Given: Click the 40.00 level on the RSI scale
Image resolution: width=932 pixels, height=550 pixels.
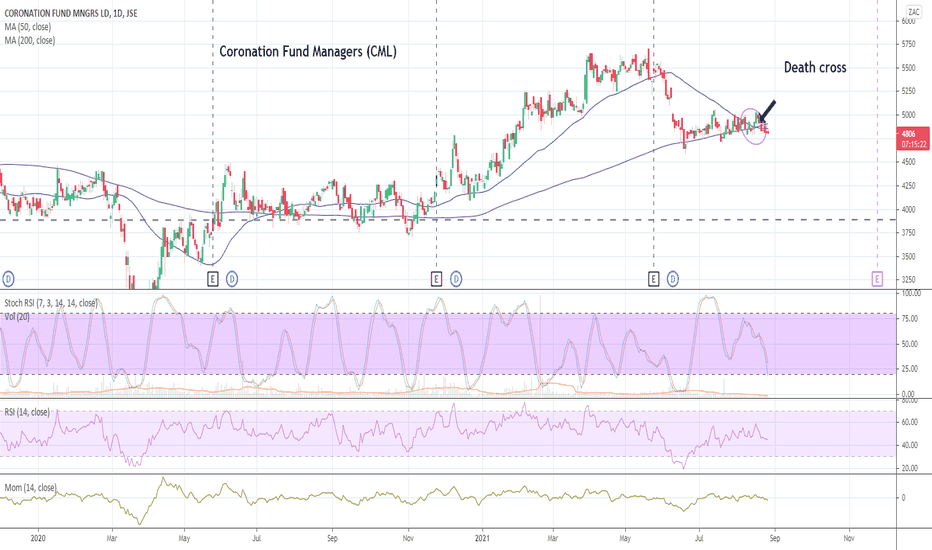Looking at the screenshot, I should click(x=909, y=445).
